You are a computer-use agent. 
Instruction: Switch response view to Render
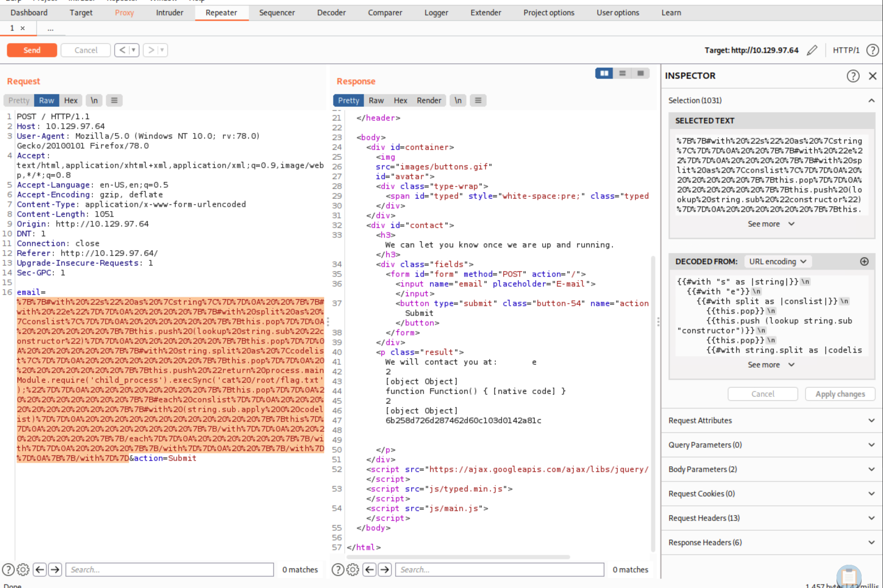tap(429, 100)
